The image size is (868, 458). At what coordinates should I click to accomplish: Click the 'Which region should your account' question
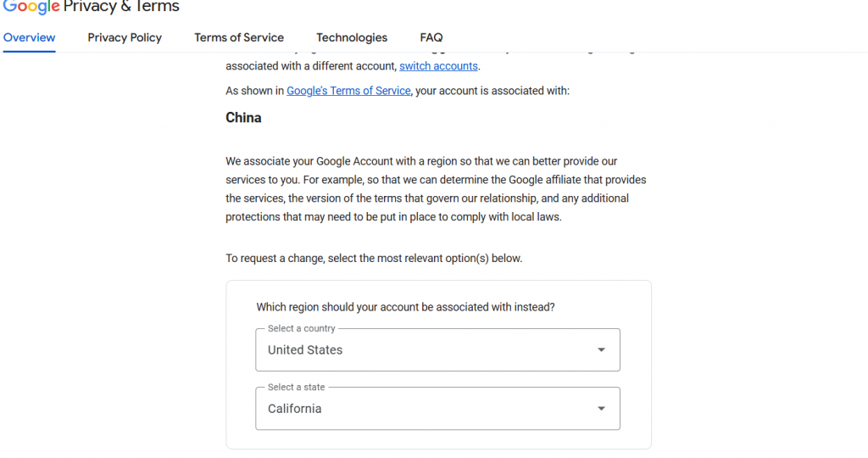[x=405, y=307]
